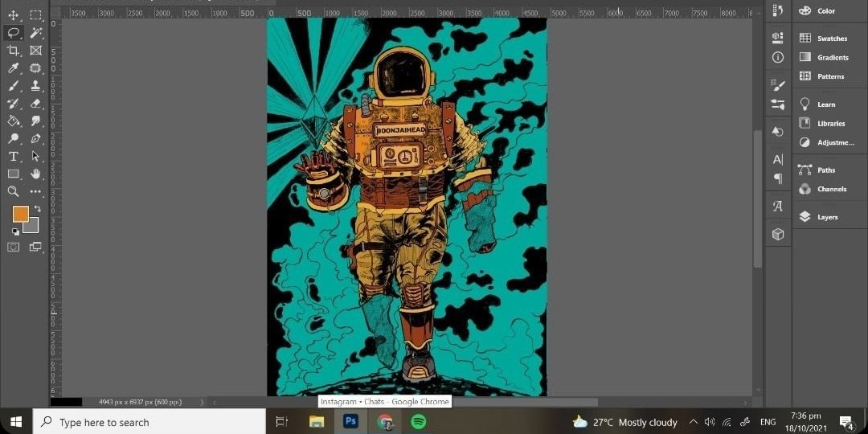The height and width of the screenshot is (434, 868).
Task: Switch to Google Chrome on the taskbar
Action: pyautogui.click(x=385, y=422)
